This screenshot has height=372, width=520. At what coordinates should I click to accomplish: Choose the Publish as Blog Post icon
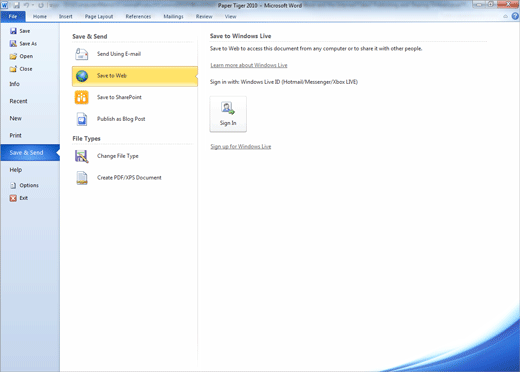coord(82,119)
